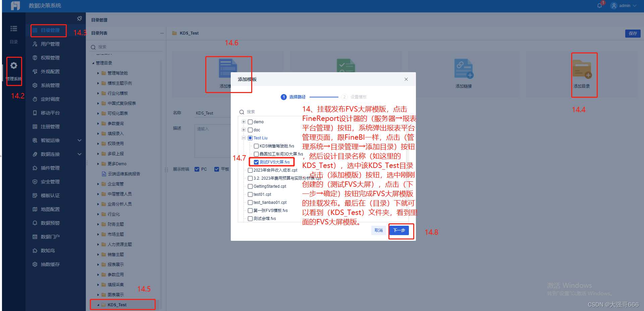The width and height of the screenshot is (644, 311).
Task: Click the 数知鸟 icon
Action: (35, 251)
